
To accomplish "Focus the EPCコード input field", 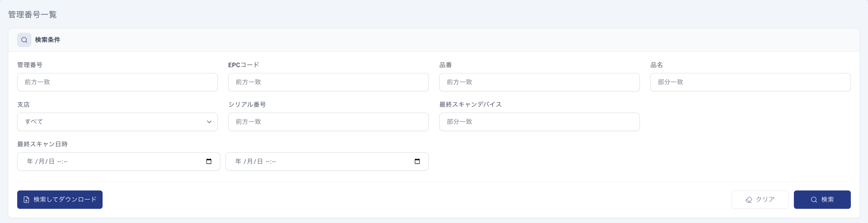I will [328, 82].
